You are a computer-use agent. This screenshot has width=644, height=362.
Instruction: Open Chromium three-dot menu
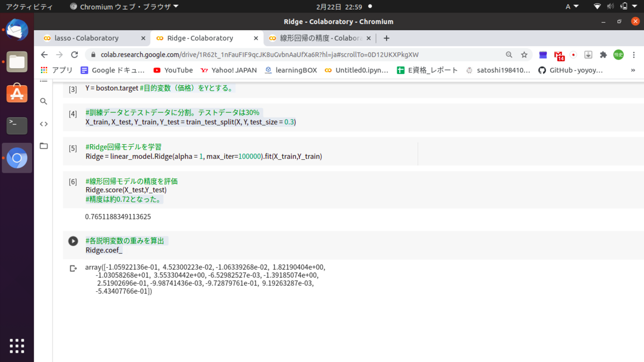(634, 55)
